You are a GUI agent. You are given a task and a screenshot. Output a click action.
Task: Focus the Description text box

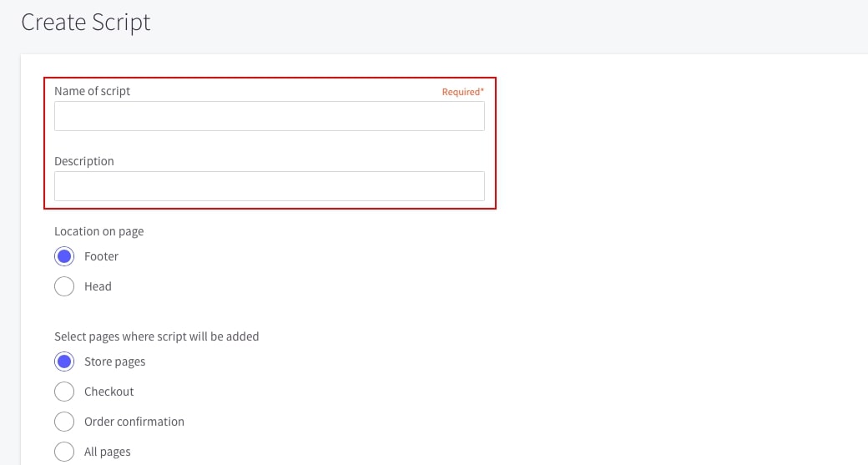point(269,186)
